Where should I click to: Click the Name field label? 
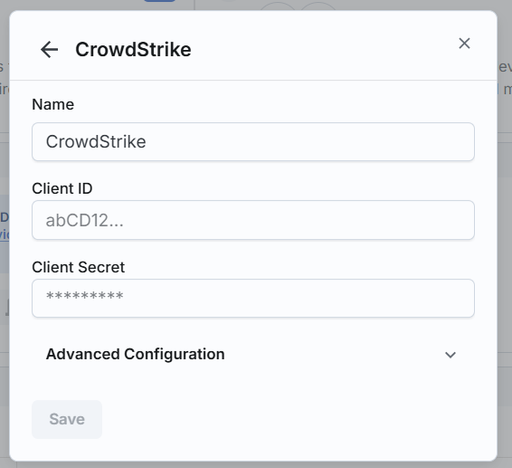tap(53, 105)
